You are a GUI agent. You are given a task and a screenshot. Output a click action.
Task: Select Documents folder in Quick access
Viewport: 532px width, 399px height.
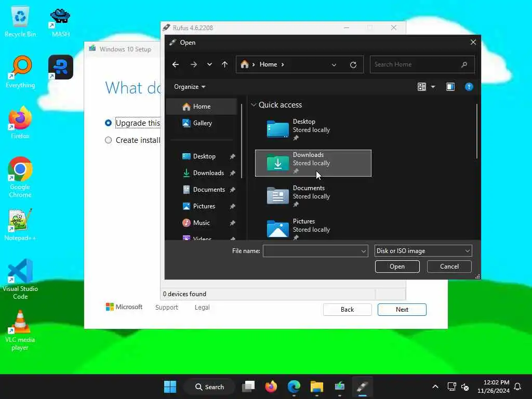point(313,196)
